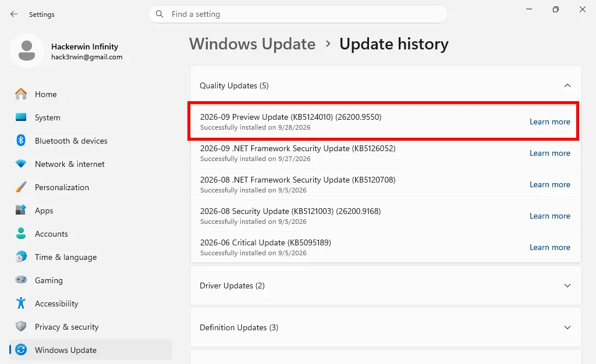596x364 pixels.
Task: Click the Personalization paintbrush icon
Action: pos(21,187)
